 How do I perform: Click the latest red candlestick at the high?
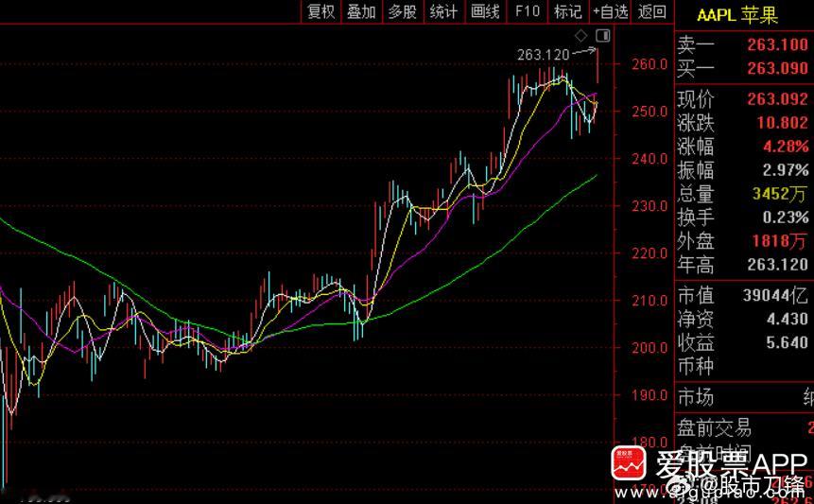click(x=598, y=66)
